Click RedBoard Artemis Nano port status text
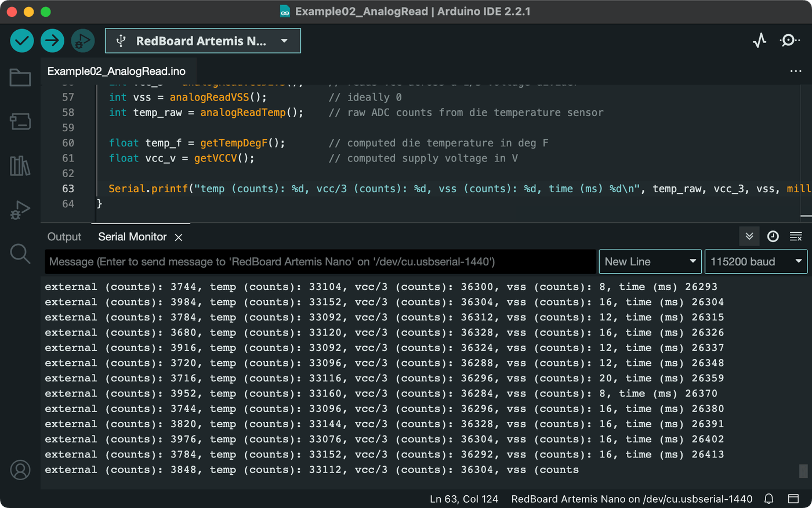 (632, 499)
